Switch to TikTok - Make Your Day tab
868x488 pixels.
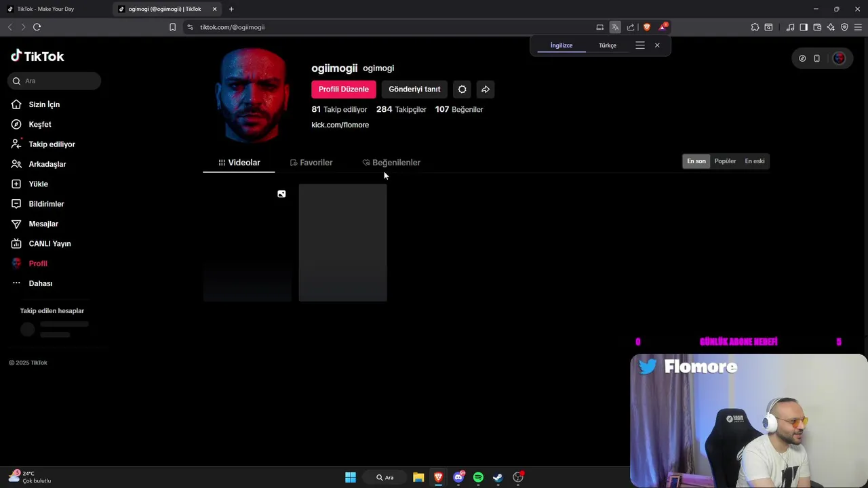(x=54, y=9)
